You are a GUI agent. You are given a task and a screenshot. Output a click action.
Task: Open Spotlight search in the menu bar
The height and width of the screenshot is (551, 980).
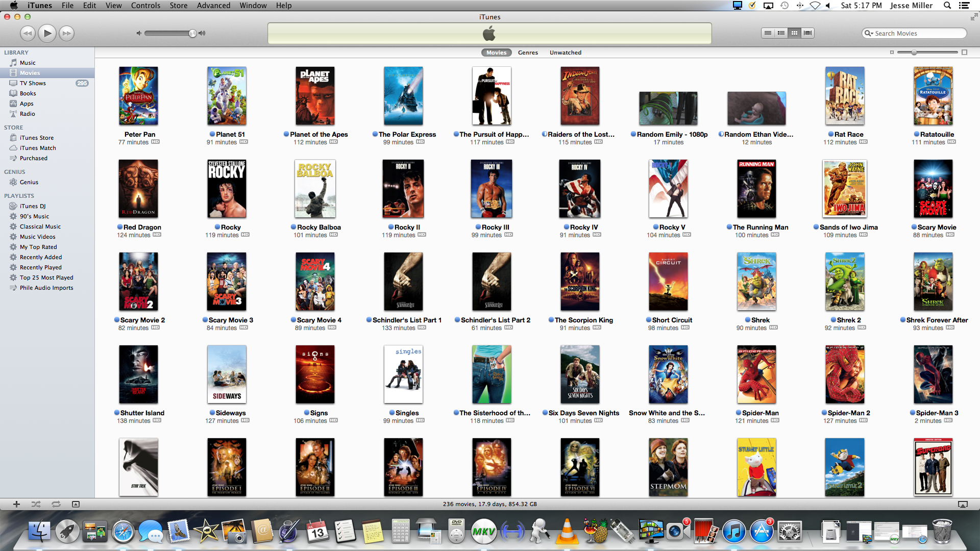pyautogui.click(x=947, y=6)
